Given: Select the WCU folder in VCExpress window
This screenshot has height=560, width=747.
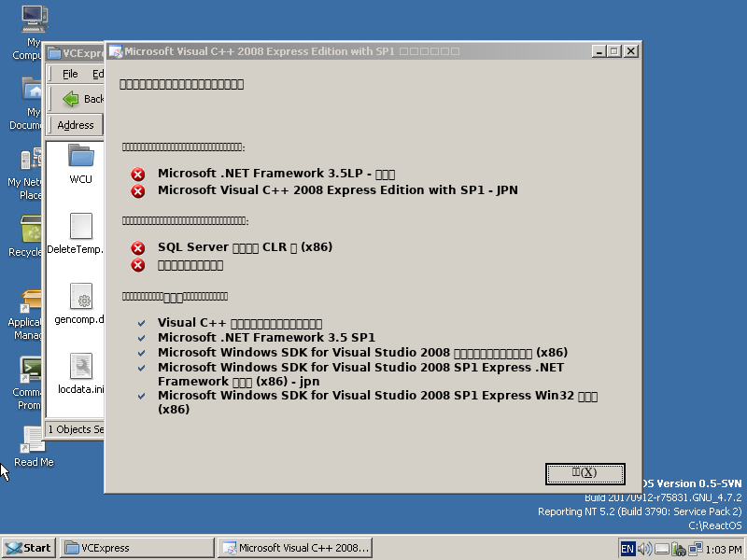Looking at the screenshot, I should pyautogui.click(x=80, y=156).
